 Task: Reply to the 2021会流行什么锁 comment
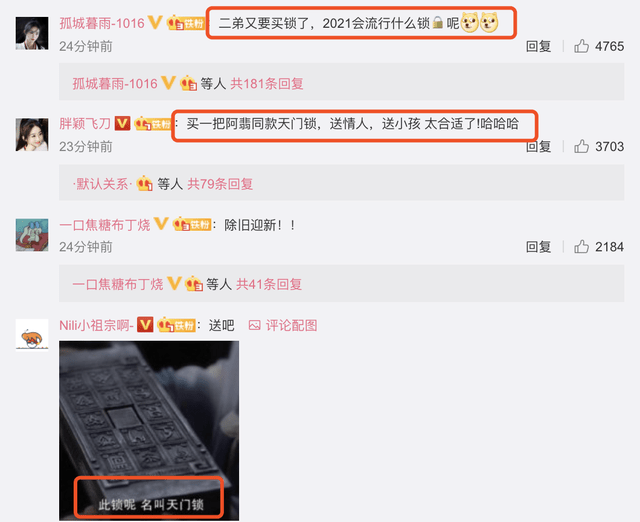coord(538,46)
